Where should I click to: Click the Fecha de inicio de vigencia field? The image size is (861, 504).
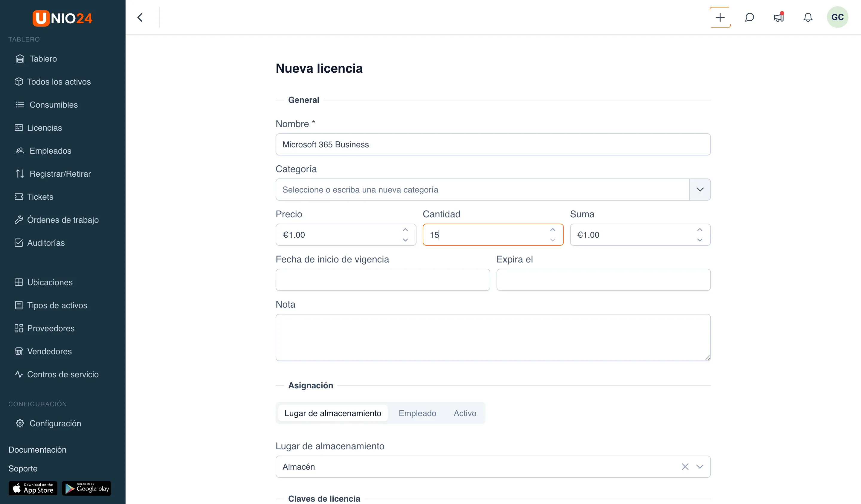tap(383, 280)
